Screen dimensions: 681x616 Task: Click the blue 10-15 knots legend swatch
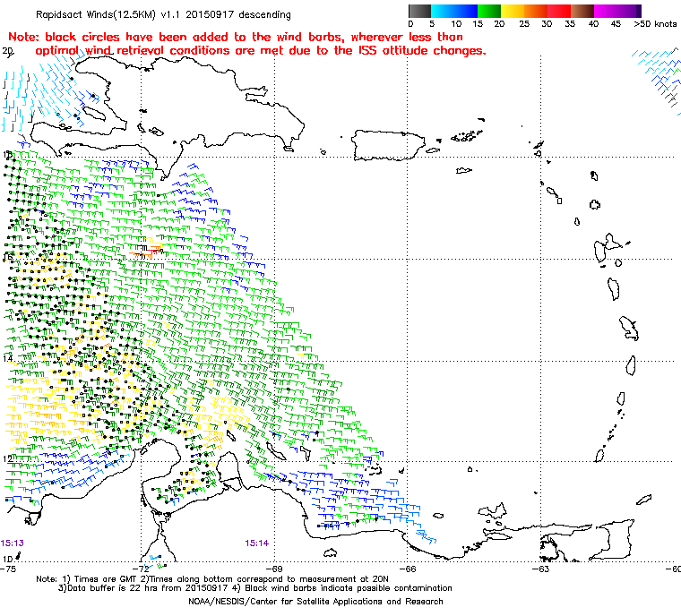click(466, 11)
